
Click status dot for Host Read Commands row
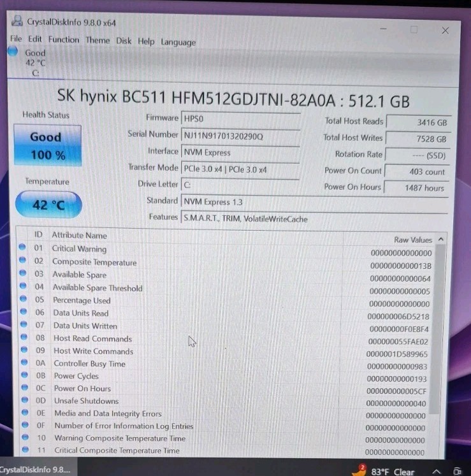point(24,336)
